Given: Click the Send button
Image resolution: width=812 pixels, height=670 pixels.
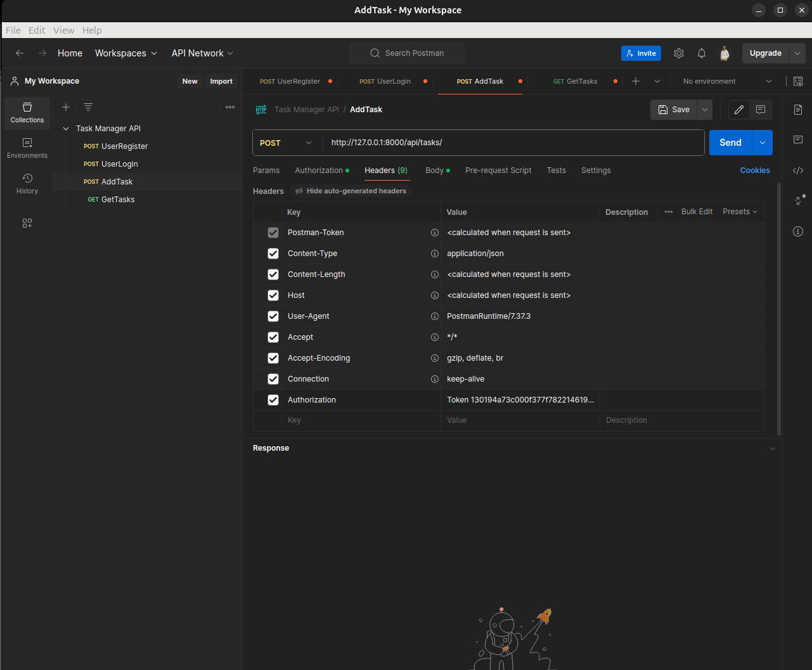Looking at the screenshot, I should click(730, 143).
